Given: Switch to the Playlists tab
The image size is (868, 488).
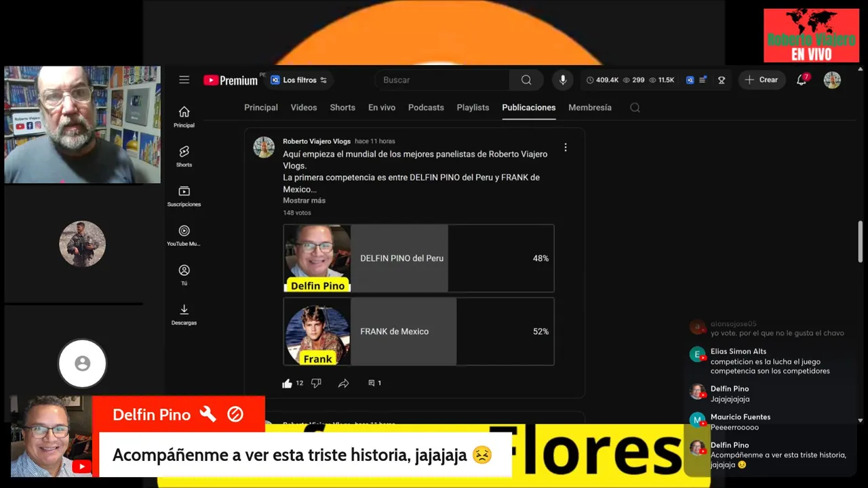Looking at the screenshot, I should click(473, 108).
